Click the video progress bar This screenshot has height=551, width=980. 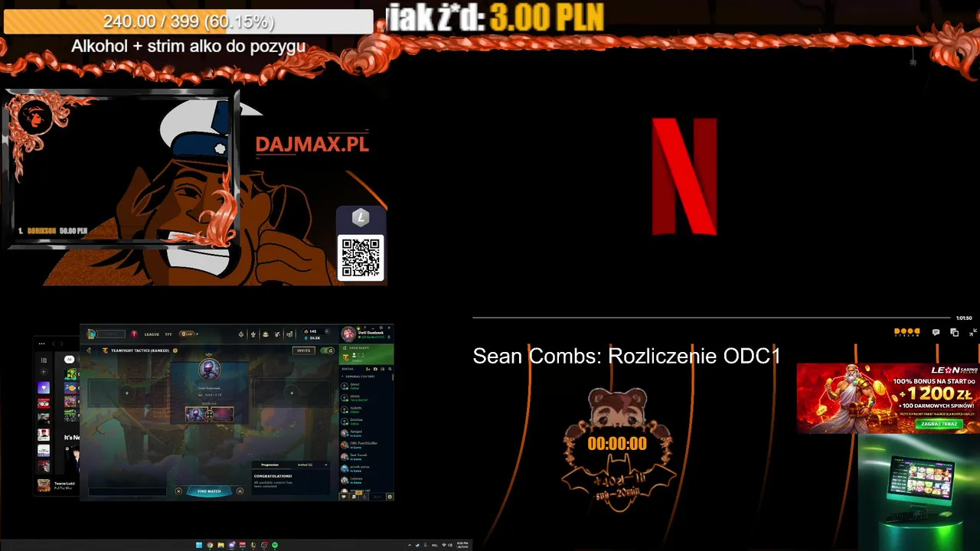(712, 317)
